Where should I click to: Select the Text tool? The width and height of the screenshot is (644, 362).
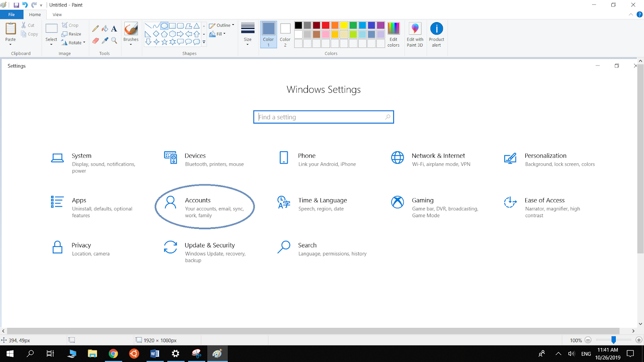(114, 29)
